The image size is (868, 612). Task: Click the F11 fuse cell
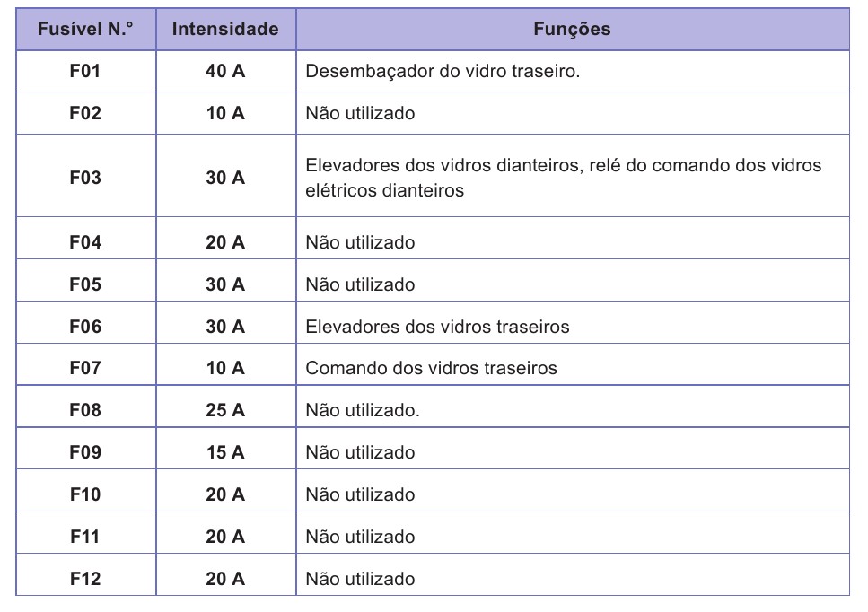click(85, 537)
